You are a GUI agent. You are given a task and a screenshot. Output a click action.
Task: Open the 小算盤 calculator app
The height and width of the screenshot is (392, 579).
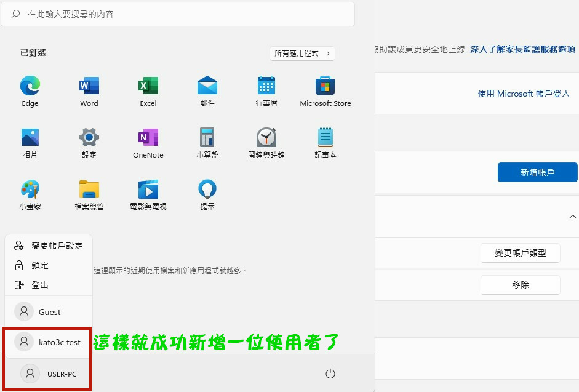point(207,143)
